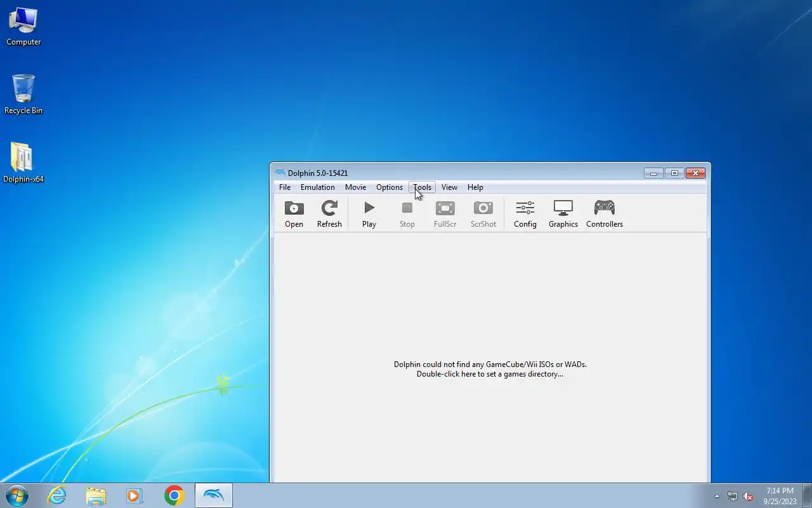Image resolution: width=812 pixels, height=508 pixels.
Task: Open the taskbar clock and date
Action: point(780,496)
